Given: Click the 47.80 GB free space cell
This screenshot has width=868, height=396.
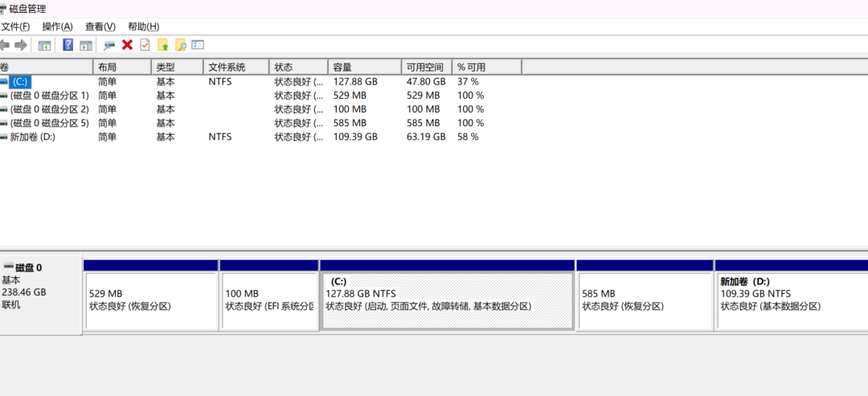Looking at the screenshot, I should pyautogui.click(x=426, y=82).
